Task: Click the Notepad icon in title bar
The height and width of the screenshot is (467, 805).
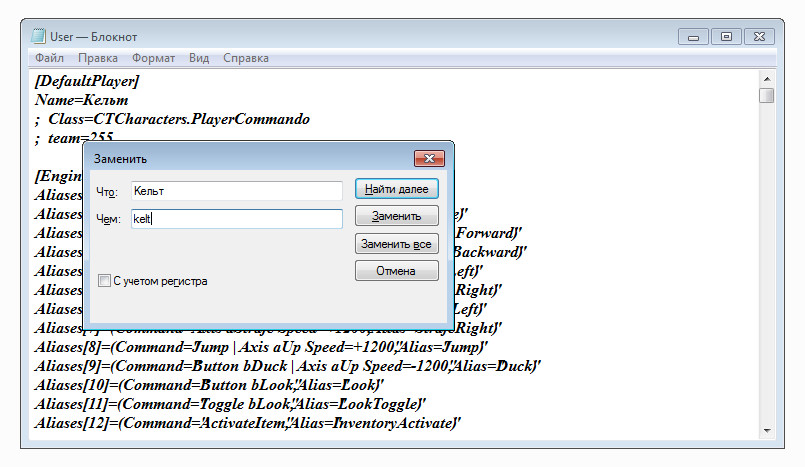Action: pyautogui.click(x=39, y=36)
